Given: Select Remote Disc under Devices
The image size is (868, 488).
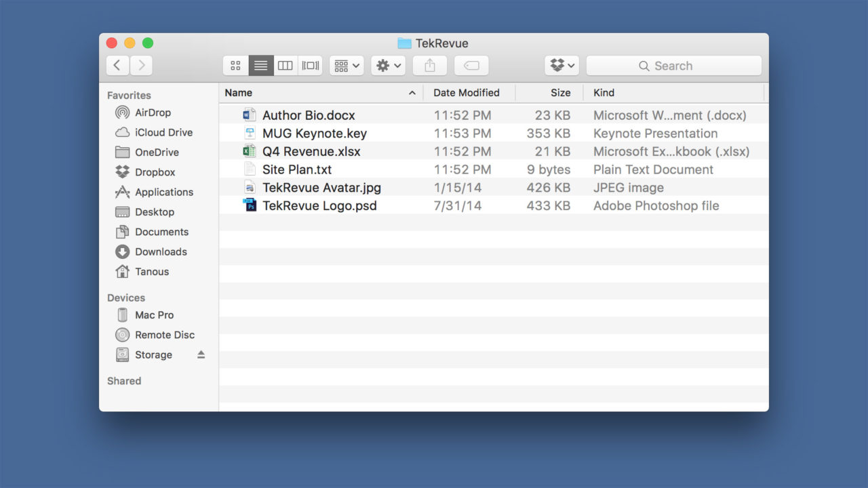Looking at the screenshot, I should pos(165,335).
